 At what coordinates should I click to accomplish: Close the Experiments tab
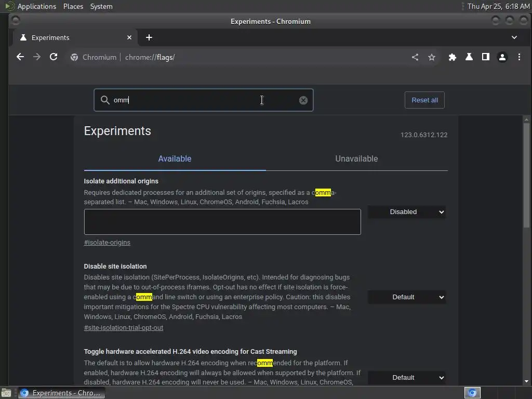pos(129,37)
